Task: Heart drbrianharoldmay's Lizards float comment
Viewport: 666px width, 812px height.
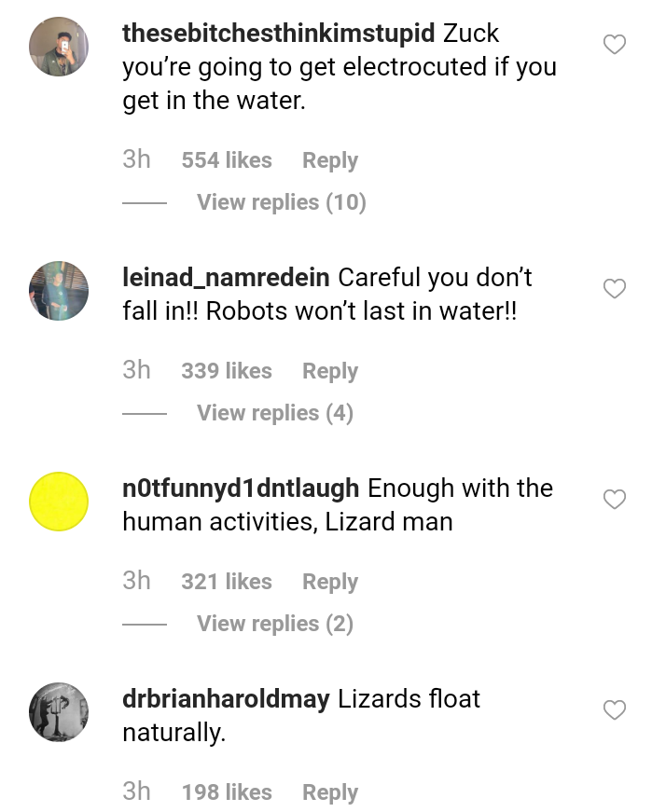Action: pos(615,710)
